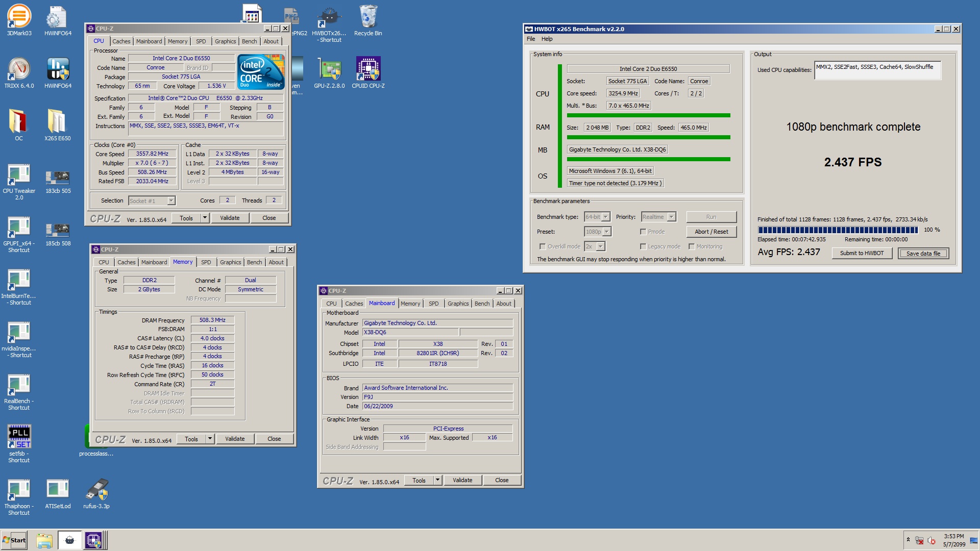Open Bench tab in Mainboard CPU-Z window
This screenshot has width=980, height=551.
pos(482,304)
